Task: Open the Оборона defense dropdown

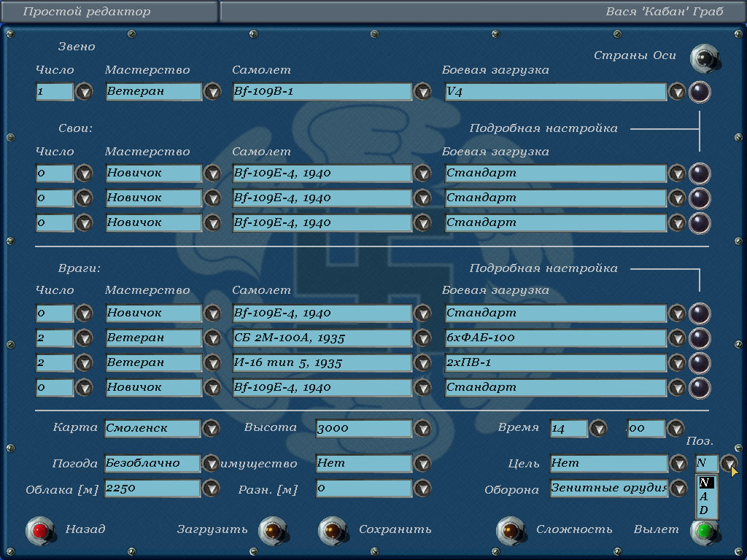Action: [x=678, y=488]
